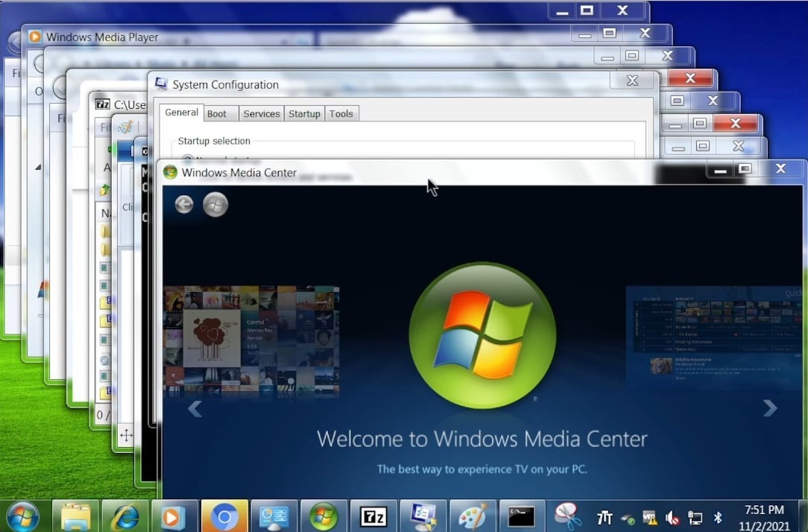Switch to 7-Zip taskbar icon
The height and width of the screenshot is (532, 808).
click(373, 516)
